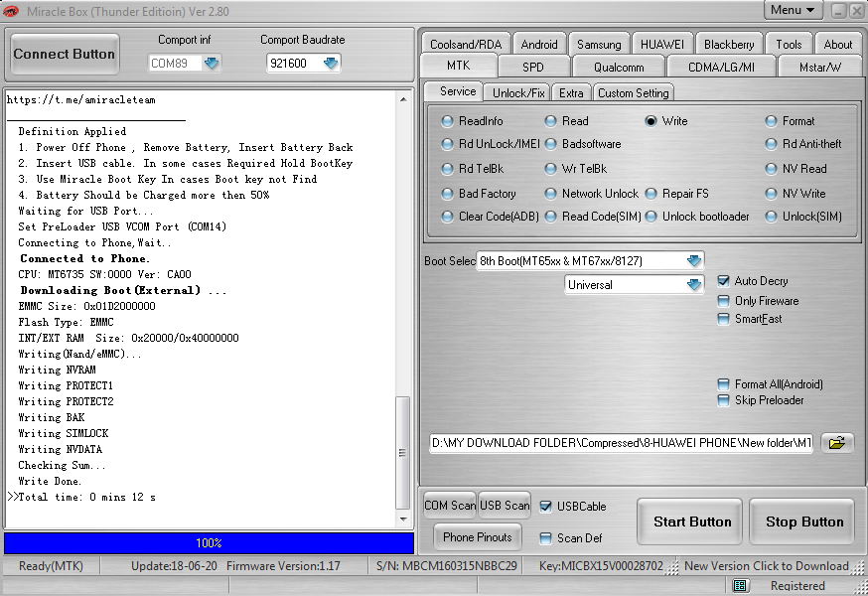This screenshot has width=868, height=596.
Task: Select Rd TelBk radio option
Action: [x=447, y=169]
